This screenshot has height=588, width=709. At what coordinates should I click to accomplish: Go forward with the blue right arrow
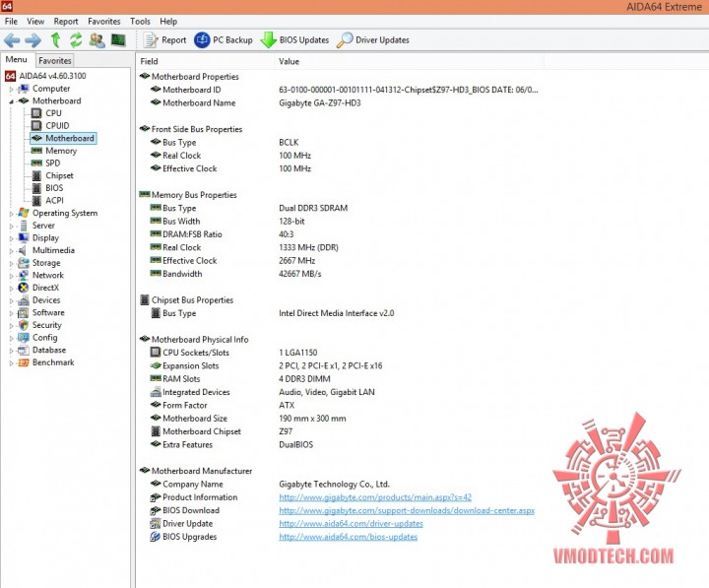click(32, 40)
